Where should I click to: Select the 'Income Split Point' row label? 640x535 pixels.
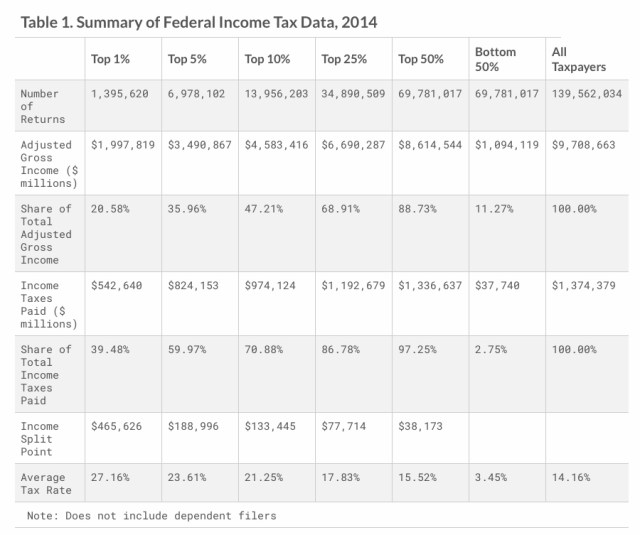pyautogui.click(x=40, y=438)
